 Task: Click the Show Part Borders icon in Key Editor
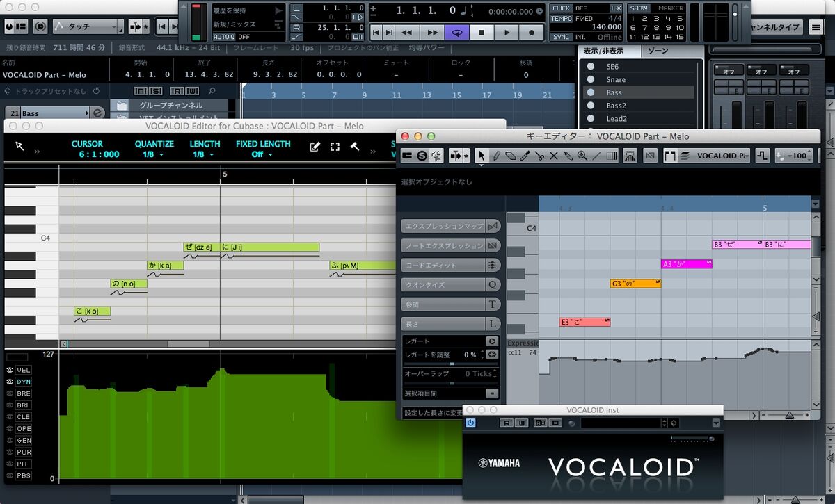670,156
